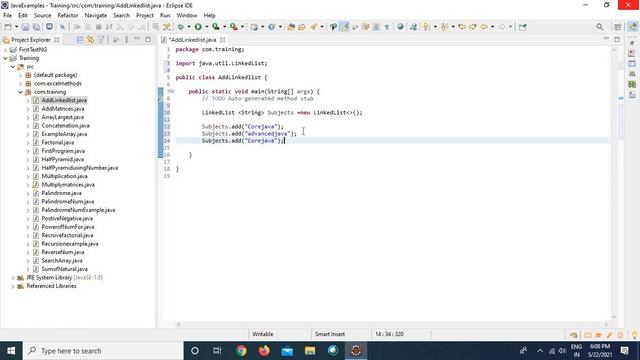640x360 pixels.
Task: Minimize the Project Explorer view
Action: point(138,40)
